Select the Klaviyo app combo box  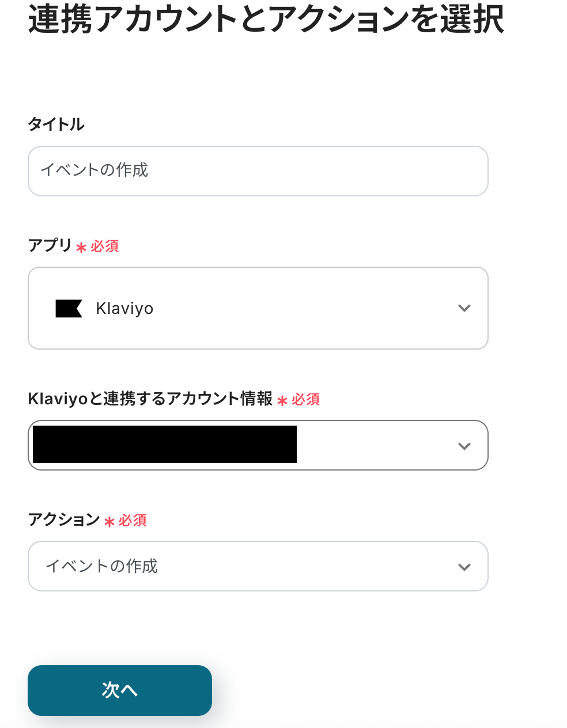258,308
